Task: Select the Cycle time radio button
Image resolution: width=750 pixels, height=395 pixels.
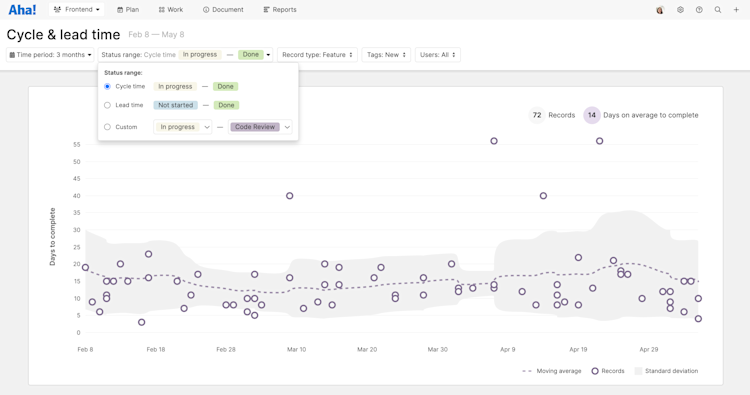Action: (107, 87)
